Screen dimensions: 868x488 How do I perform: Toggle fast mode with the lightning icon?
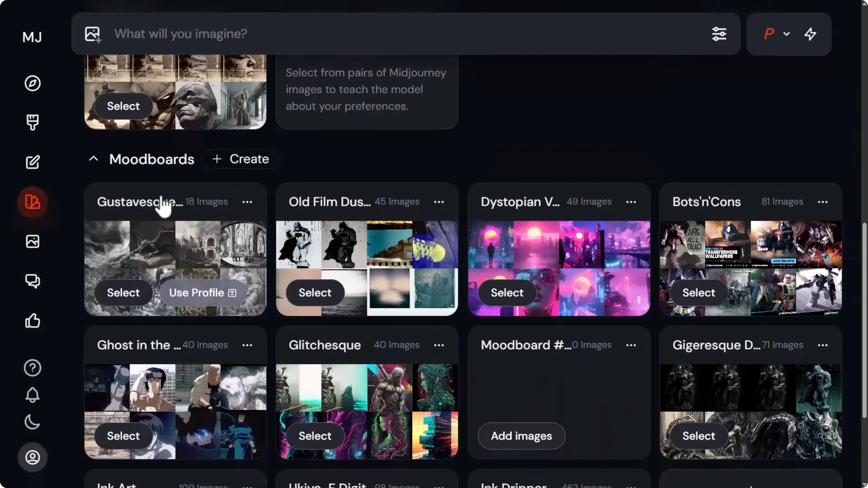[811, 34]
